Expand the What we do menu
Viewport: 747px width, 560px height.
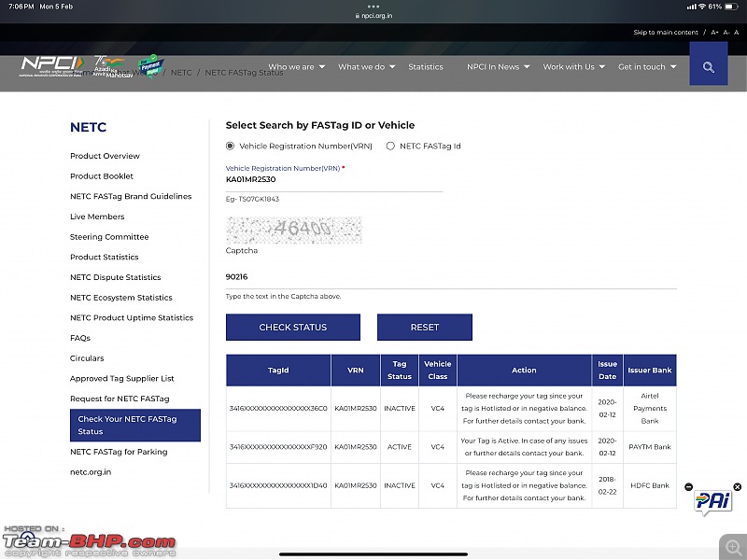pyautogui.click(x=367, y=66)
